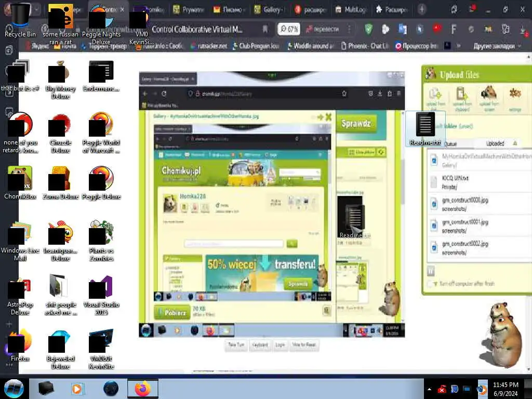
Task: Open Firefox desktop shortcut
Action: tap(20, 345)
